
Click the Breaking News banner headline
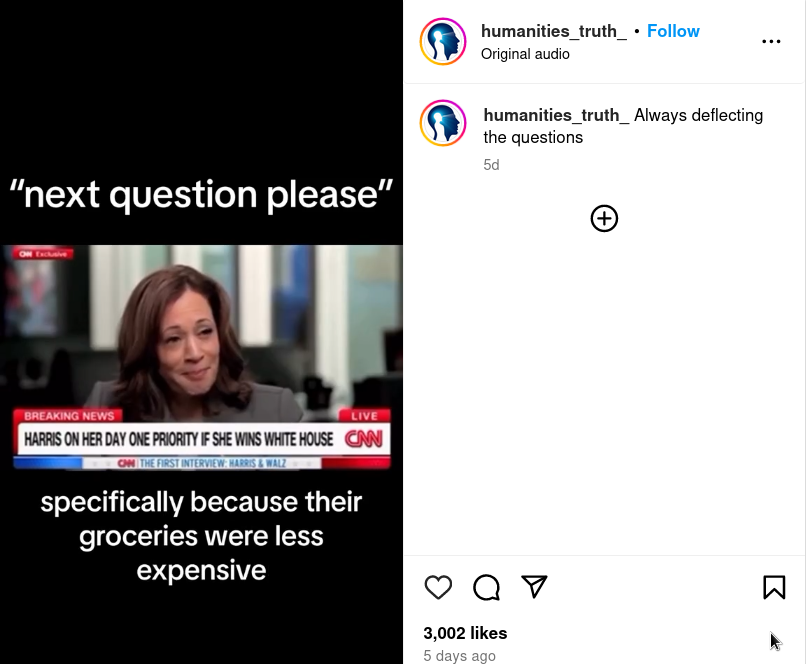(179, 439)
